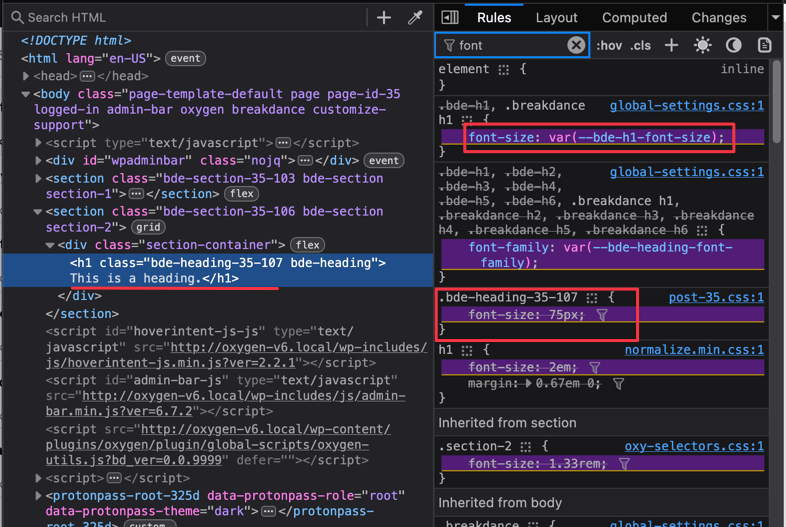786x527 pixels.
Task: Expand the head element node
Action: (27, 76)
